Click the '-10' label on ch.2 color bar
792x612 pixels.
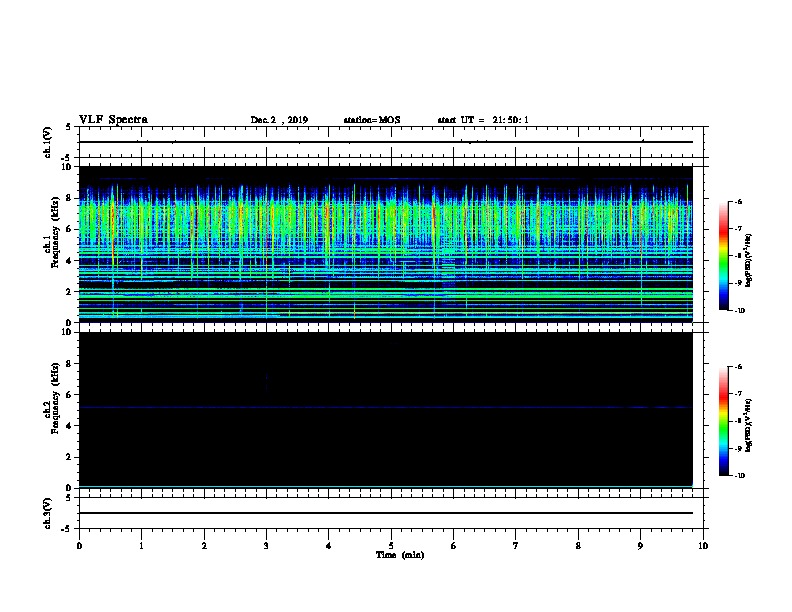tap(739, 475)
